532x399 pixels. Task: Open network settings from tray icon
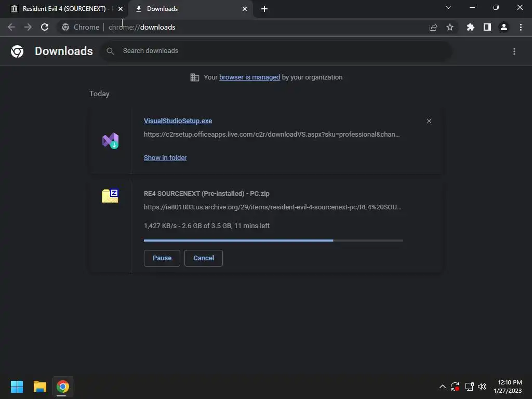(x=469, y=387)
